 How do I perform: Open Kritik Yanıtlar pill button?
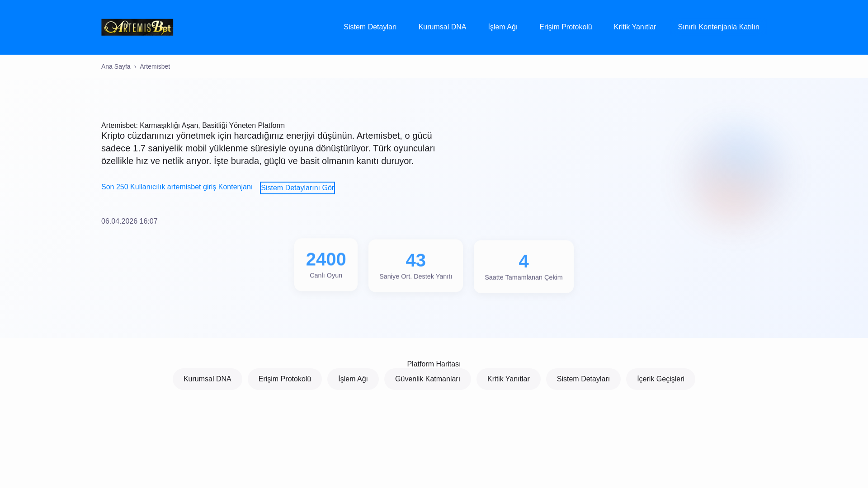[x=509, y=379]
